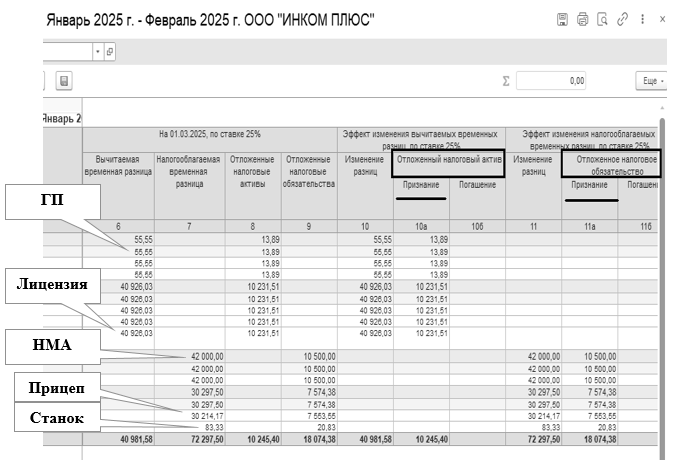This screenshot has width=695, height=476.
Task: Click total 18 074,38 in column 11а
Action: click(x=600, y=439)
